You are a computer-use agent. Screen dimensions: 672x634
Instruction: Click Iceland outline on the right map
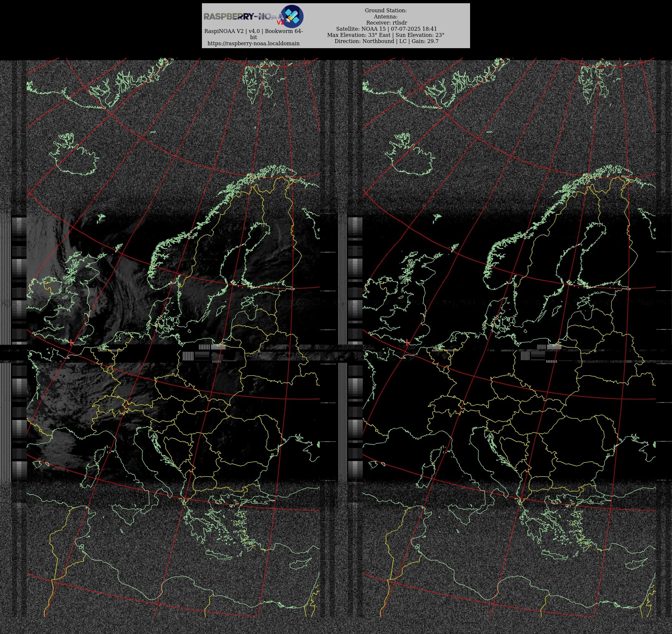(x=409, y=154)
